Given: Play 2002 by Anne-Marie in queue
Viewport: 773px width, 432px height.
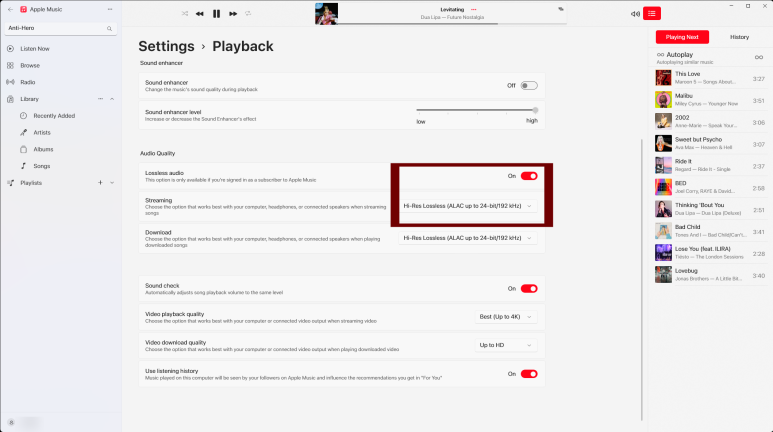Looking at the screenshot, I should click(710, 121).
